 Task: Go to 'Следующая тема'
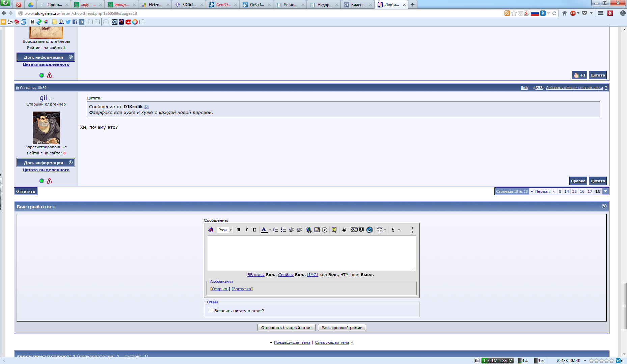pyautogui.click(x=332, y=342)
